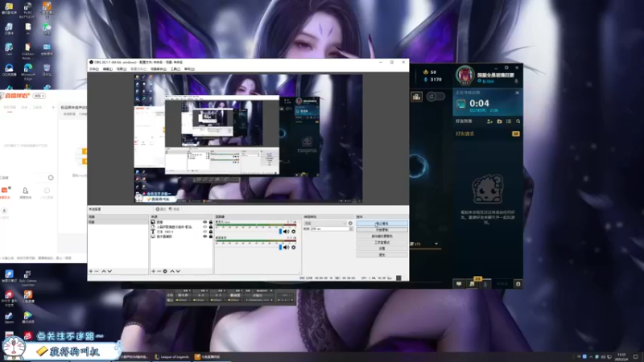Mute the second audio mixer channel
The height and width of the screenshot is (362, 644).
tap(287, 247)
